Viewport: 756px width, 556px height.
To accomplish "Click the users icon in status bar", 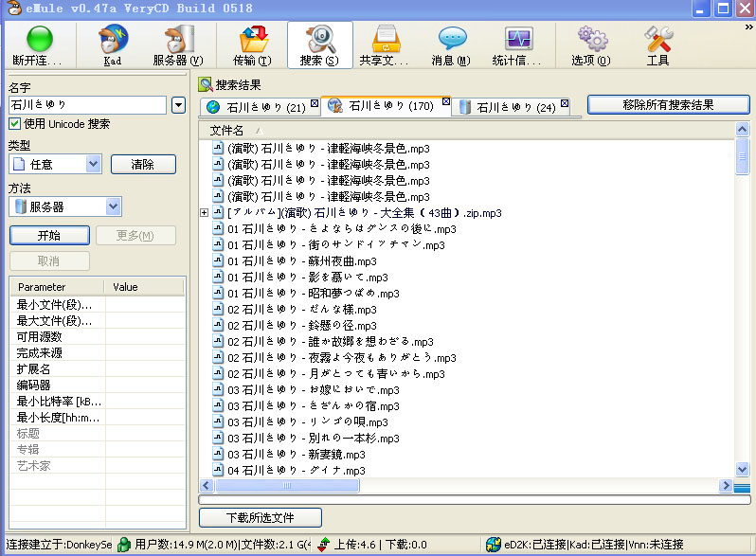I will pyautogui.click(x=124, y=545).
